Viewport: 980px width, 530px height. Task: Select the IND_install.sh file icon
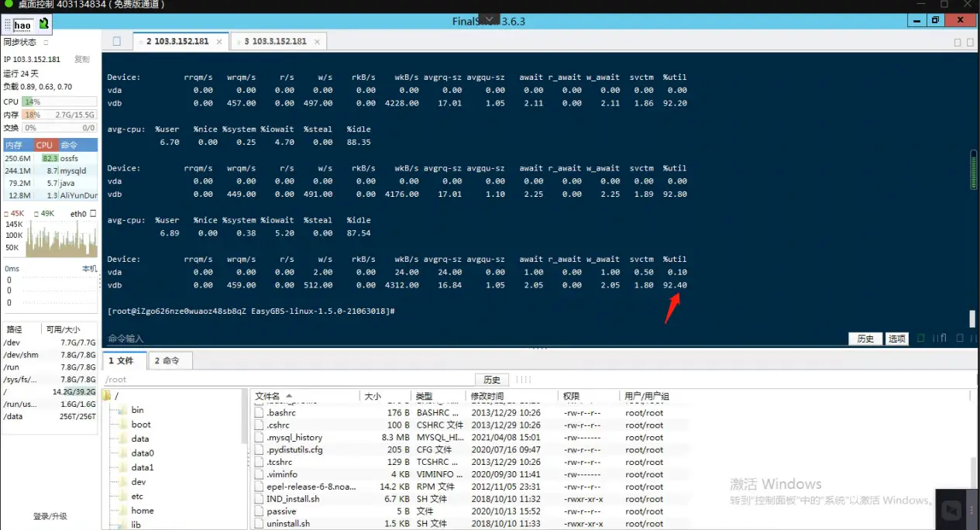click(x=260, y=499)
